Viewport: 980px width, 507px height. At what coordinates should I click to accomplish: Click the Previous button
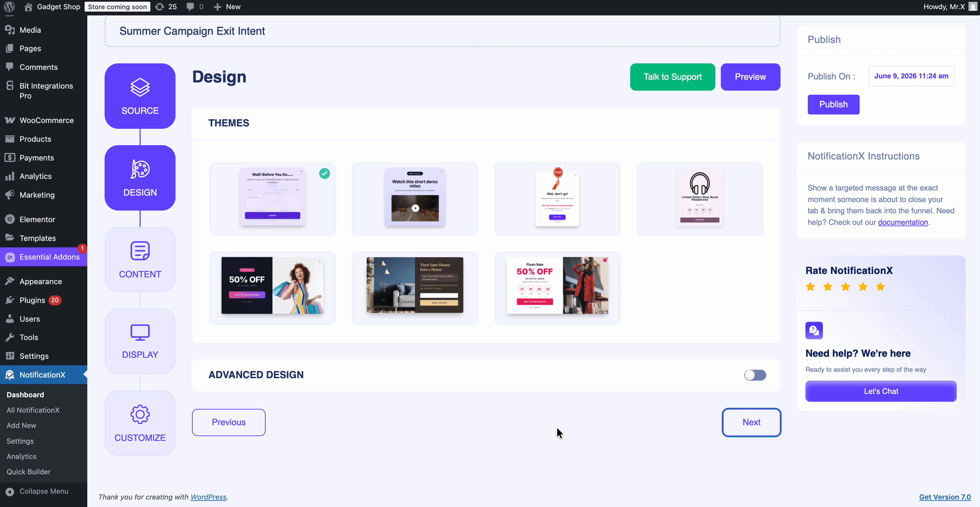(229, 422)
